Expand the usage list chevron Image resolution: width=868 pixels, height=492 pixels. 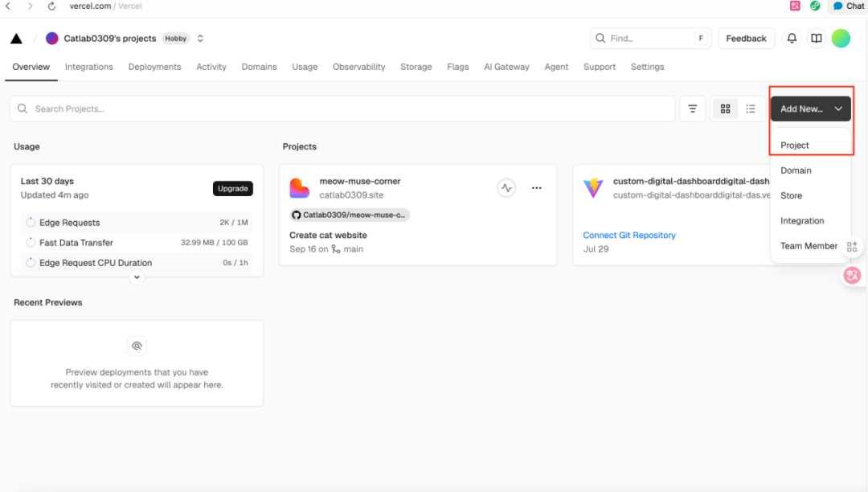137,277
